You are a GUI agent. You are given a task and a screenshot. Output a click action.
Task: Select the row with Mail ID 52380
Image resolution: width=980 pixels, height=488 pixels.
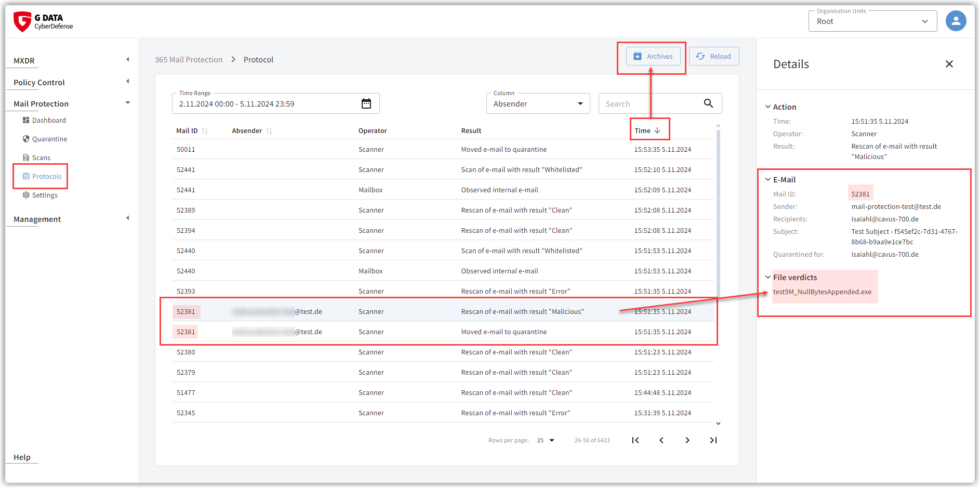pos(443,352)
